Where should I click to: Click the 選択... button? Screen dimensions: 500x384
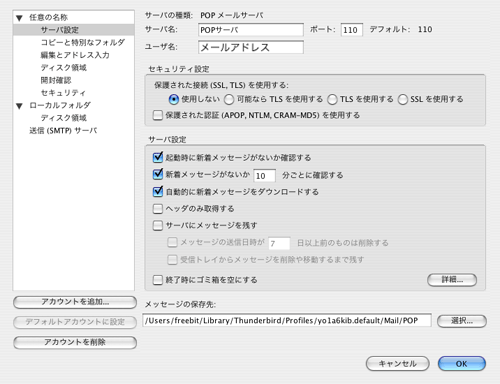[462, 321]
